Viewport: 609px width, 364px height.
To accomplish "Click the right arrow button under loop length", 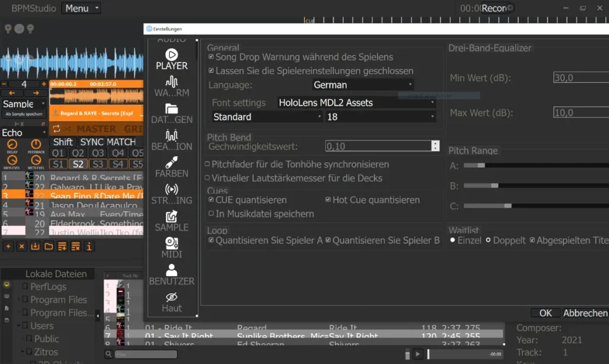I will pyautogui.click(x=36, y=93).
